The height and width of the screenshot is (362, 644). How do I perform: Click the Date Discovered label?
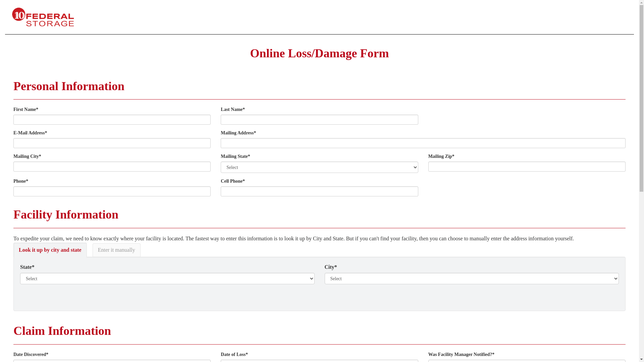31,355
